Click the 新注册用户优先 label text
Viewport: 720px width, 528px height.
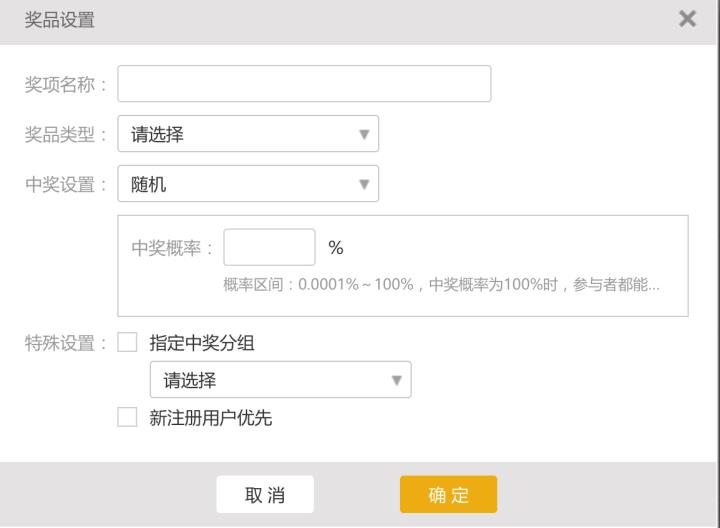pos(210,418)
